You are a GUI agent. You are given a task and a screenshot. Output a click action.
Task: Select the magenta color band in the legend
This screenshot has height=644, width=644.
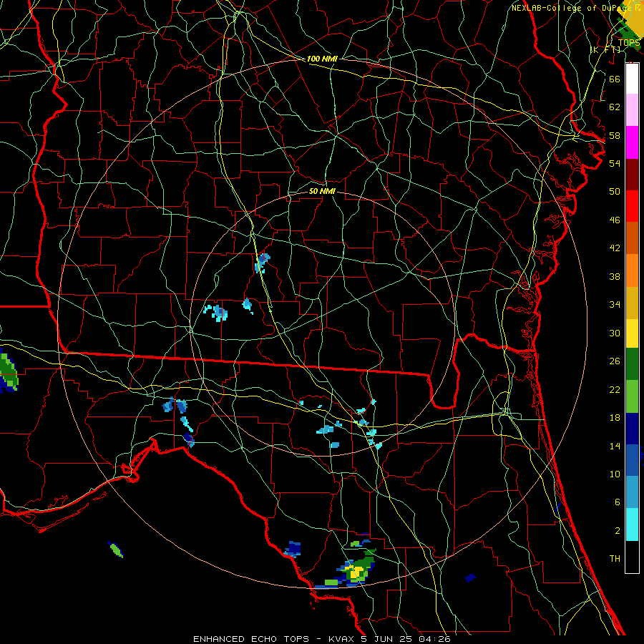tap(632, 142)
